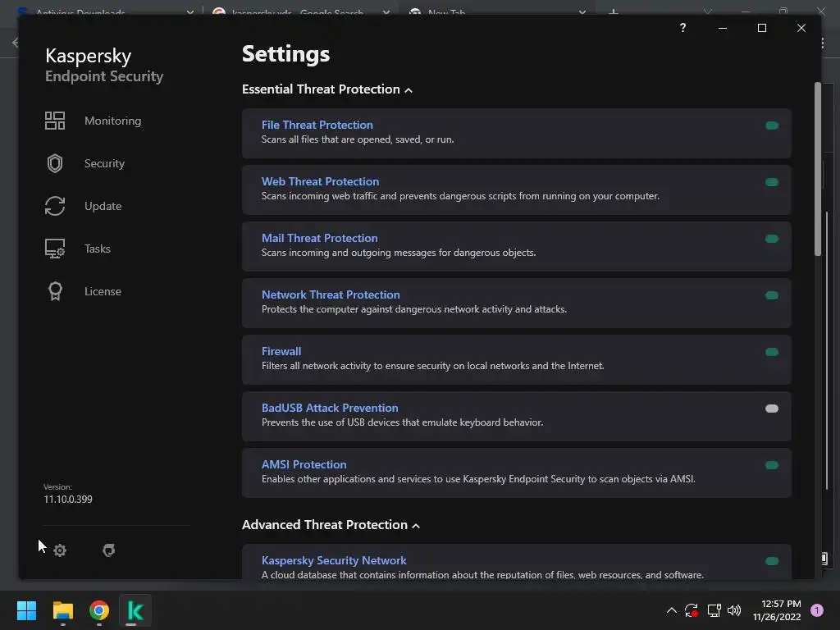Open the Monitoring menu item
The height and width of the screenshot is (630, 840).
(x=112, y=121)
